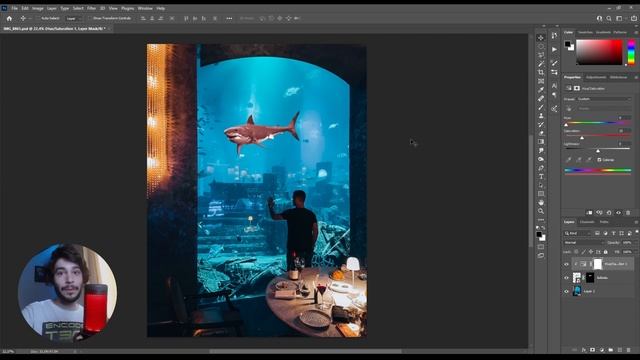This screenshot has width=640, height=360.
Task: Open the Normal blend mode dropdown
Action: 583,242
